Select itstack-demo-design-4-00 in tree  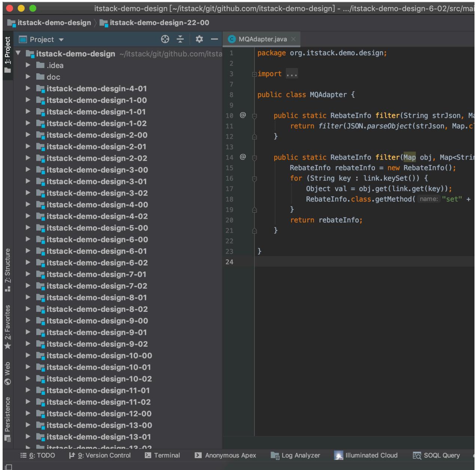pos(97,205)
